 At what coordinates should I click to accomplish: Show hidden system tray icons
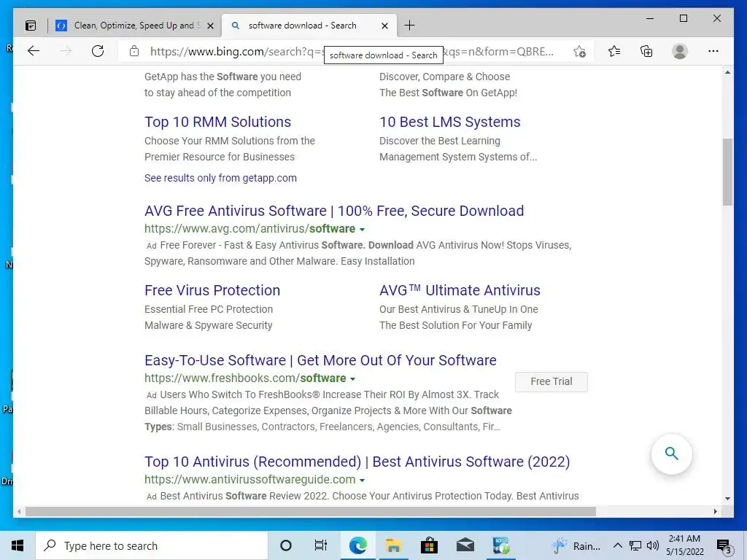(x=617, y=545)
